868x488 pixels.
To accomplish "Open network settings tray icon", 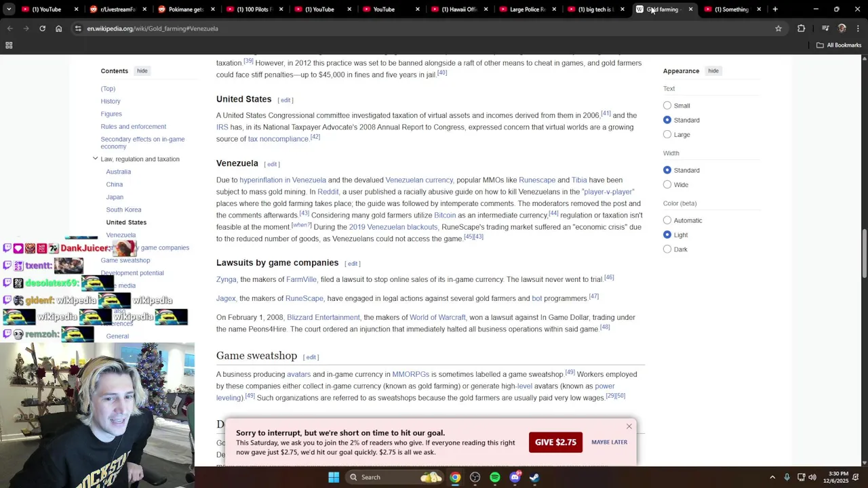I will tap(801, 477).
